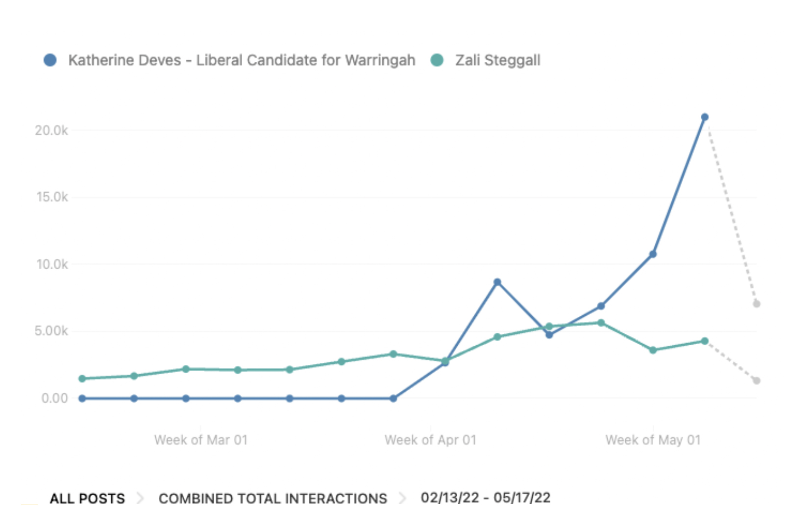This screenshot has width=812, height=531.
Task: Select the last teal point before dashed line
Action: click(x=705, y=341)
